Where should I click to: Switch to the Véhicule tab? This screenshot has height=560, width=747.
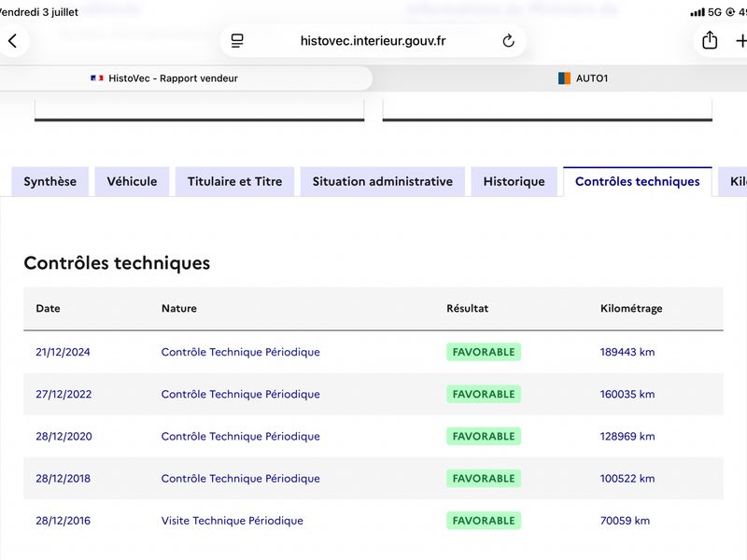coord(132,181)
